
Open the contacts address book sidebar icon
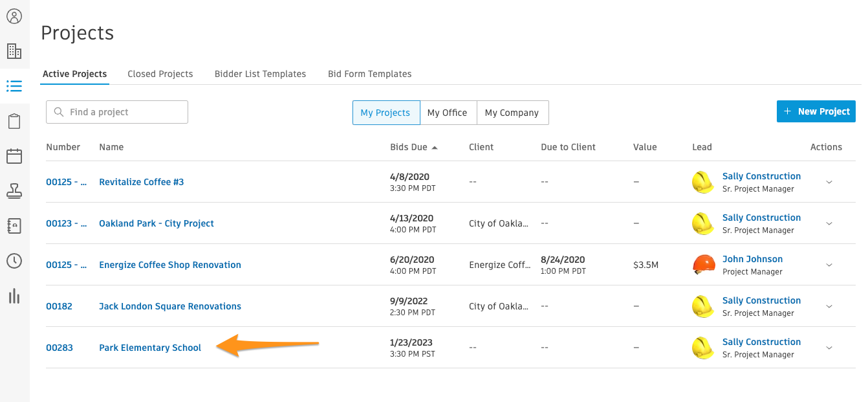[x=14, y=226]
